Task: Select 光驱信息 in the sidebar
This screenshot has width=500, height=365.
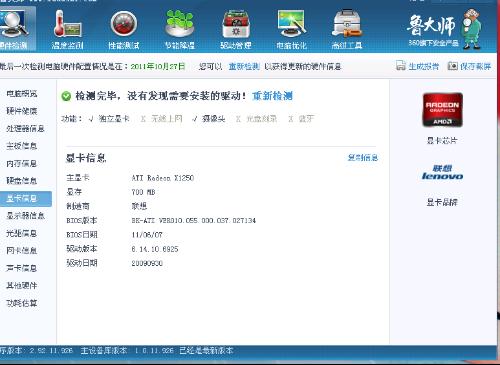Action: [x=22, y=233]
